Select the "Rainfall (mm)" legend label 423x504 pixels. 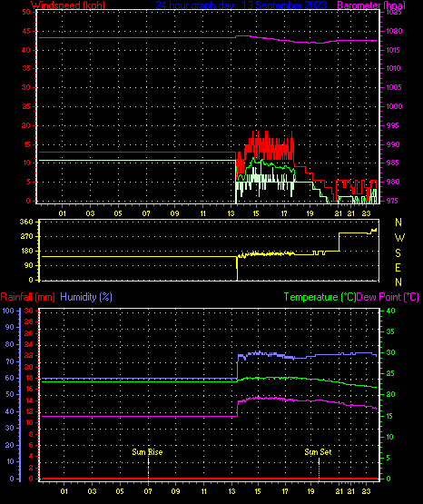[27, 297]
